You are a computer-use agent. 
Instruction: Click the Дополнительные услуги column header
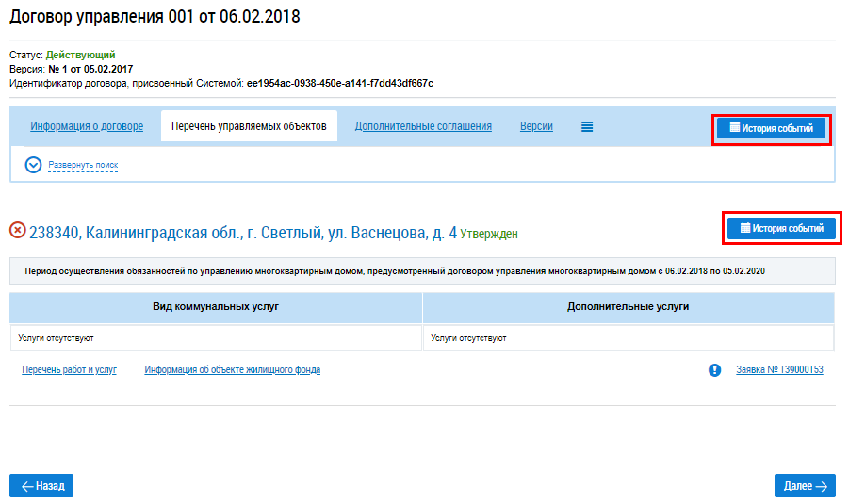(x=629, y=307)
